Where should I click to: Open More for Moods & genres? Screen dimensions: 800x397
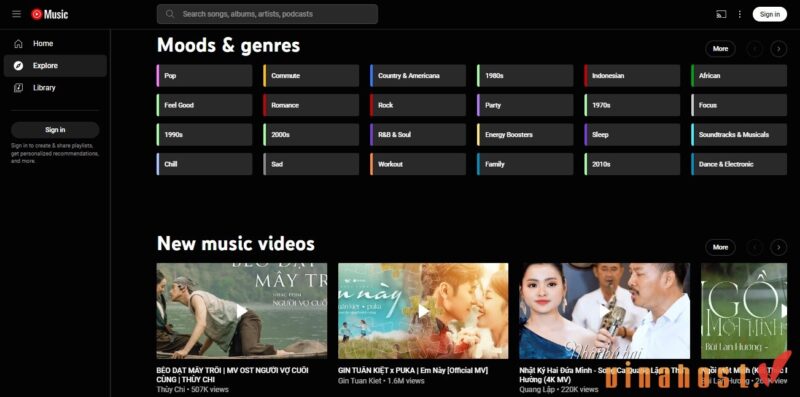point(720,48)
